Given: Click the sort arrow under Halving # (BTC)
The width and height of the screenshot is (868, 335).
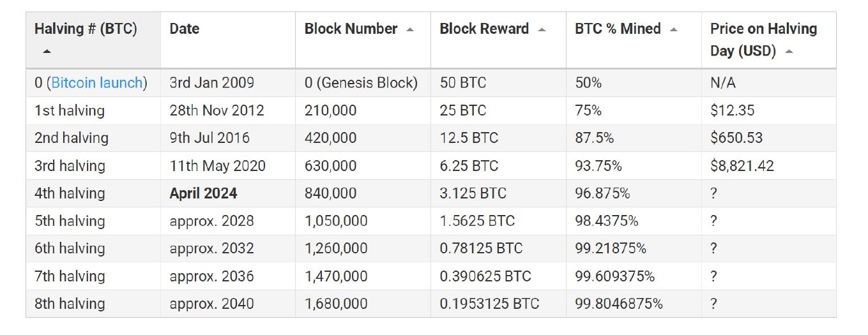Looking at the screenshot, I should tap(47, 51).
